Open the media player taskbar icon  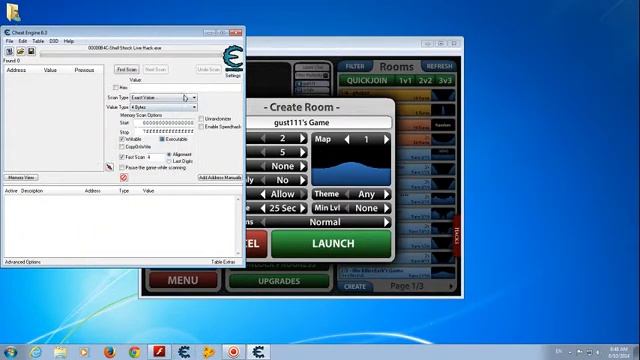[84, 352]
